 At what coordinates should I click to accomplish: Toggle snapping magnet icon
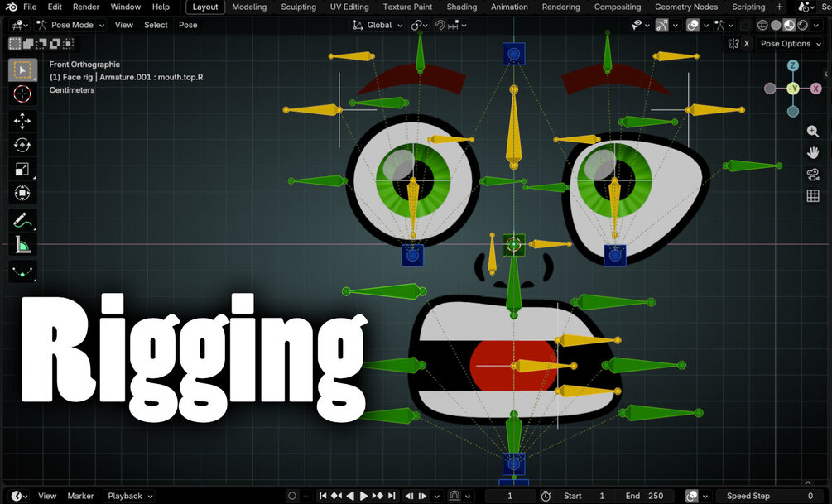point(440,25)
